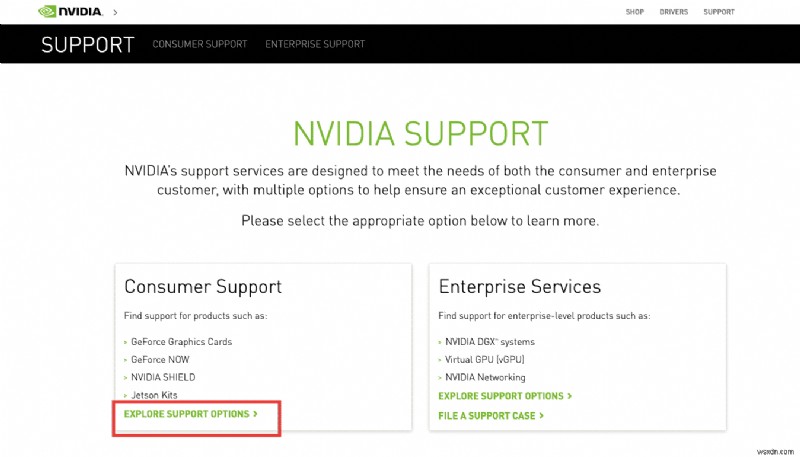Select NVIDIA SHIELD list item
Screen dimensions: 800x457
163,377
